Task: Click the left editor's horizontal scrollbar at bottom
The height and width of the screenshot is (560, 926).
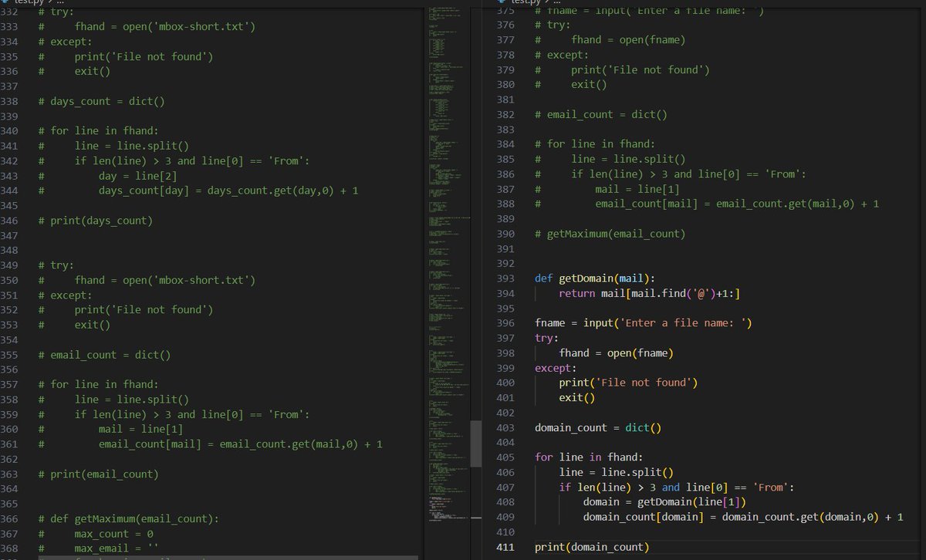Action: [228, 557]
